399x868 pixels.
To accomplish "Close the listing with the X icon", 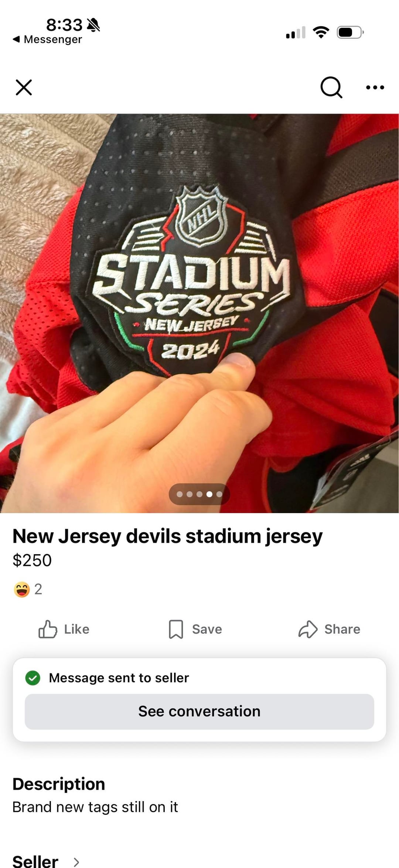I will pyautogui.click(x=24, y=87).
